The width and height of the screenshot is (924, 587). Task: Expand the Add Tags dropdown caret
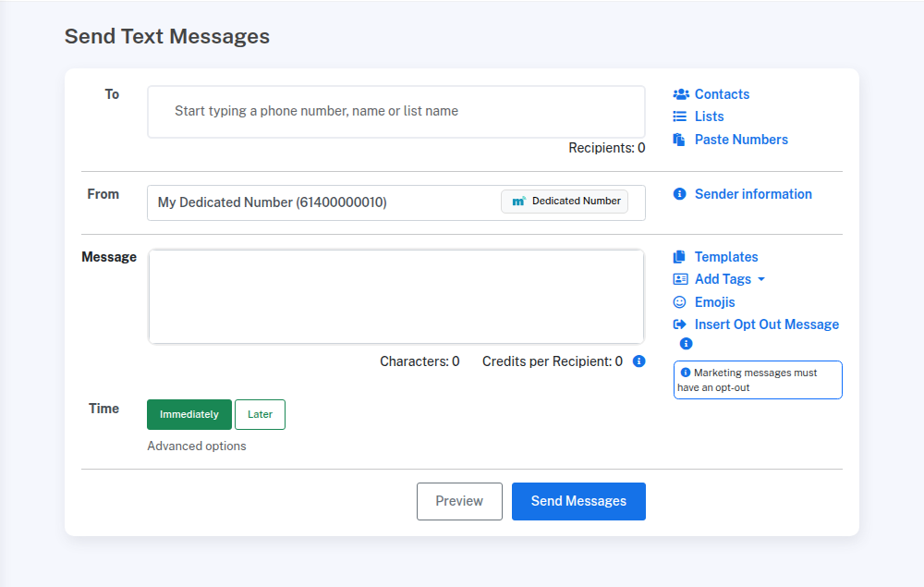click(x=761, y=279)
